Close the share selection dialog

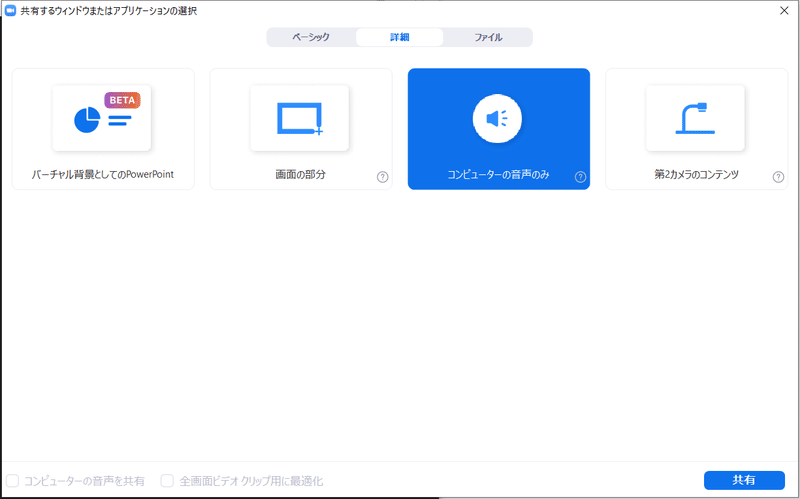784,11
